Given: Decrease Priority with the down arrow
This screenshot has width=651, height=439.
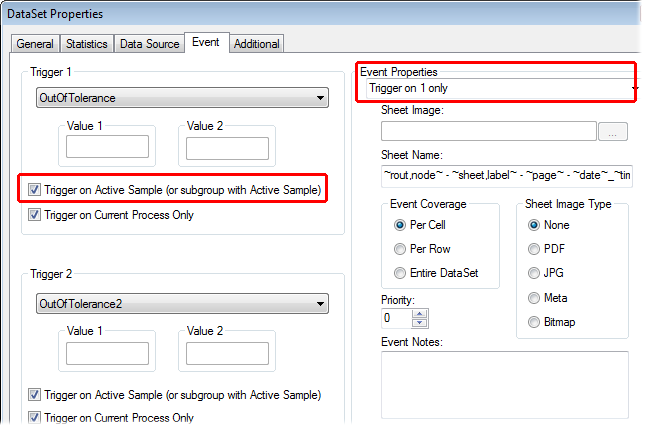Looking at the screenshot, I should (420, 323).
